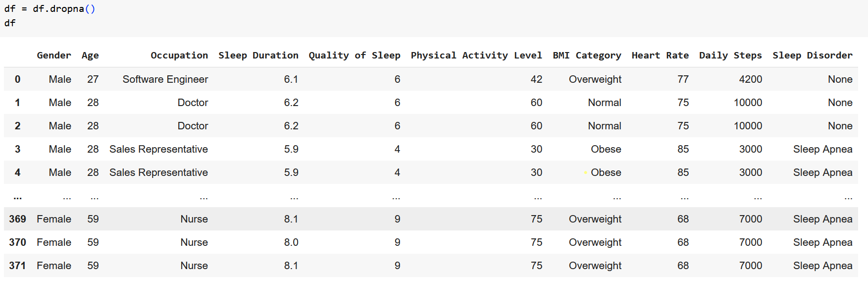
Task: Click the Quality of Sleep header
Action: [354, 56]
